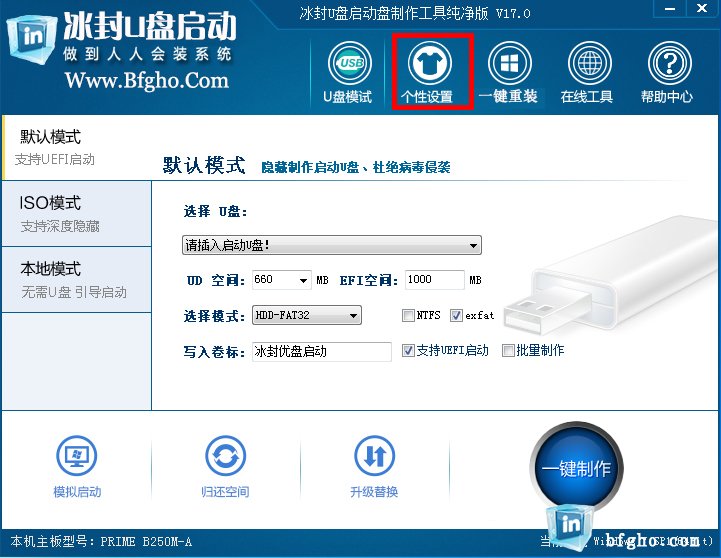
Task: Click the 模拟启动 label
Action: coord(77,492)
